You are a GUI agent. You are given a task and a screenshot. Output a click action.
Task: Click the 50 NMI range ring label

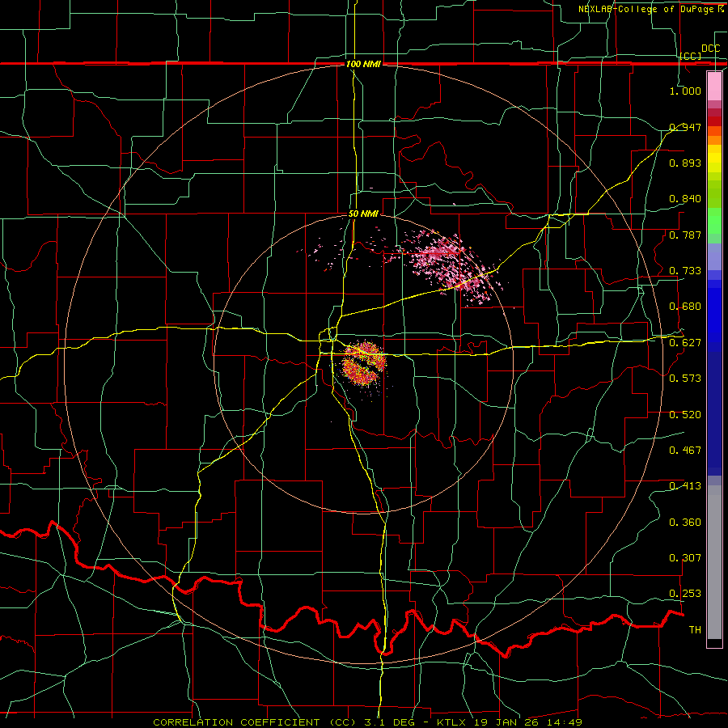click(363, 214)
